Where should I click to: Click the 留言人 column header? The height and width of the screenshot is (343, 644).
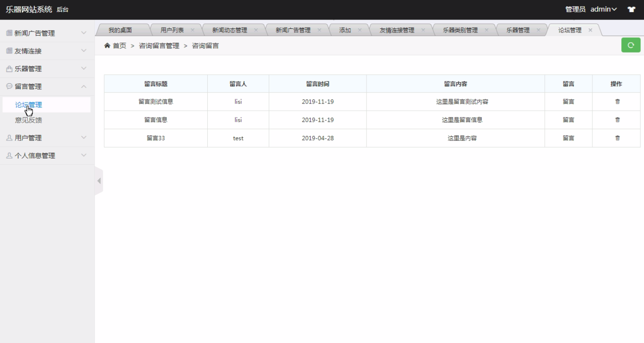click(238, 84)
